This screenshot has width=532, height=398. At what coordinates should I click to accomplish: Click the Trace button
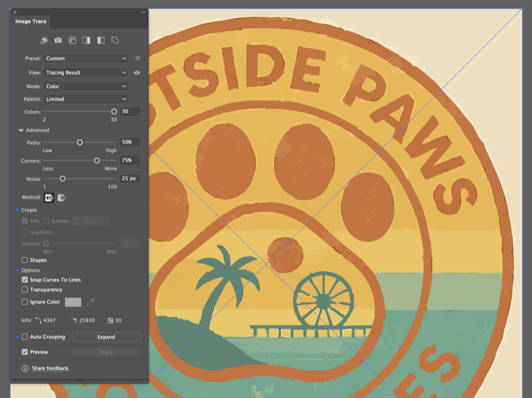coord(106,352)
